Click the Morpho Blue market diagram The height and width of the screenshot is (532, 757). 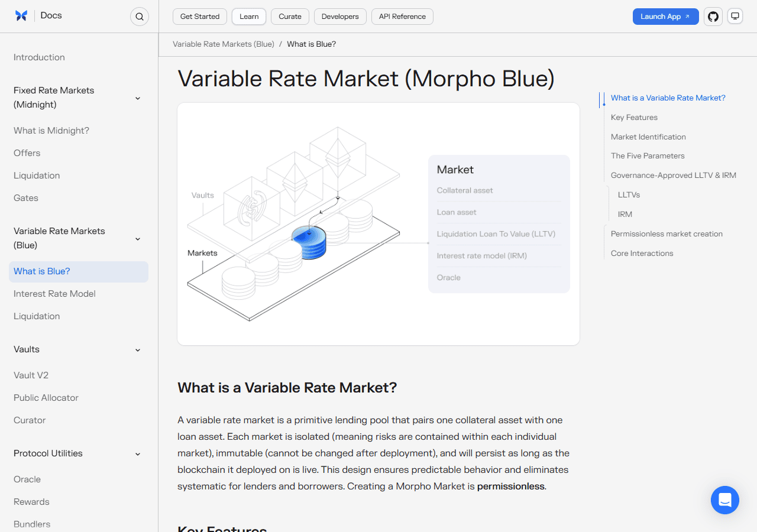(378, 224)
